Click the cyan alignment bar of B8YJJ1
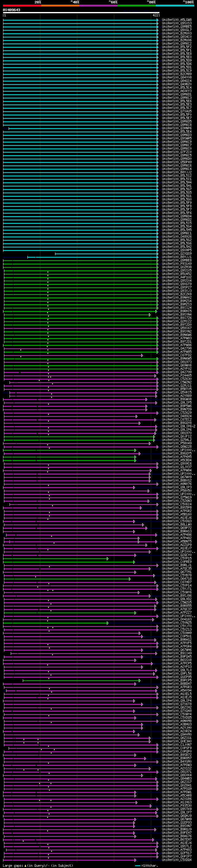The width and height of the screenshot is (197, 868). (x=93, y=257)
